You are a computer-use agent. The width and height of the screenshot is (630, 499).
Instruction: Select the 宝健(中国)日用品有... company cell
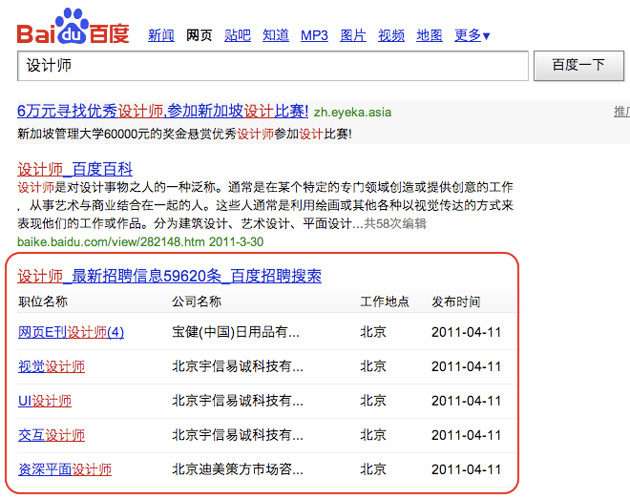(236, 332)
